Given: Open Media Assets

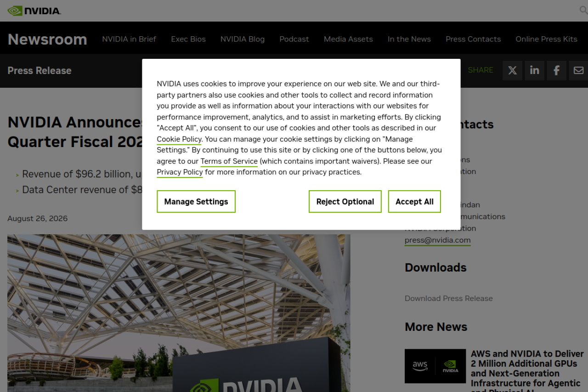Looking at the screenshot, I should (x=348, y=39).
